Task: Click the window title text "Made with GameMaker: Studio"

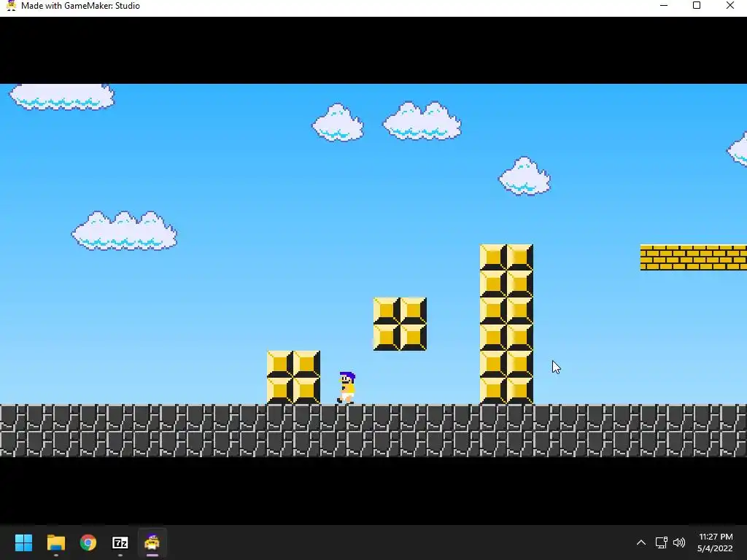Action: [x=80, y=6]
